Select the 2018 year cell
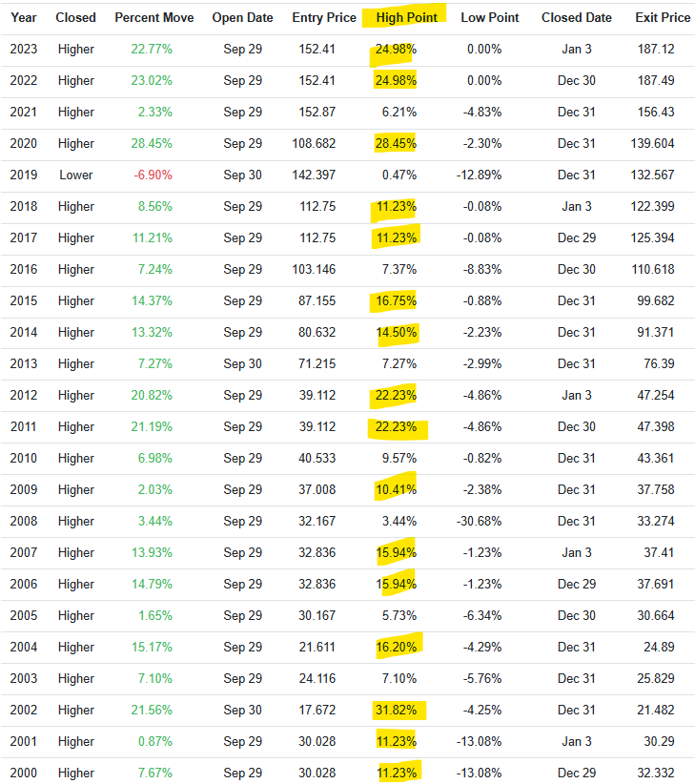Image resolution: width=695 pixels, height=784 pixels. tap(24, 207)
